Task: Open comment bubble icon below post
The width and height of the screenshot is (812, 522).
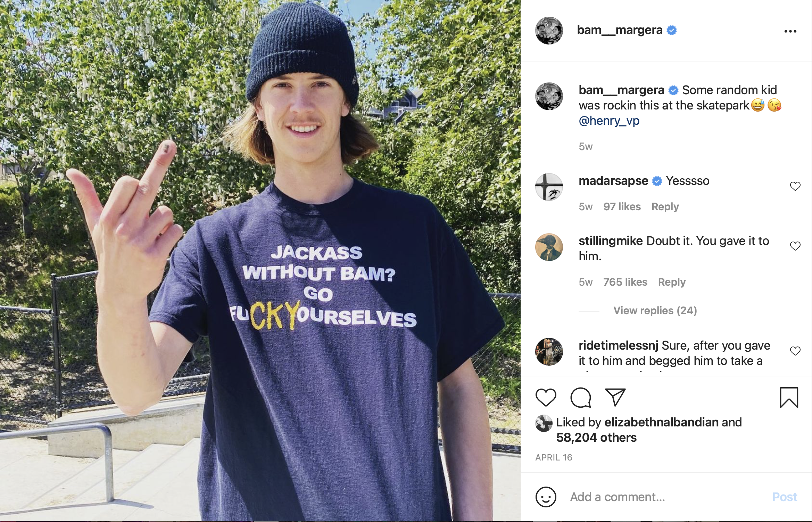Action: (580, 397)
